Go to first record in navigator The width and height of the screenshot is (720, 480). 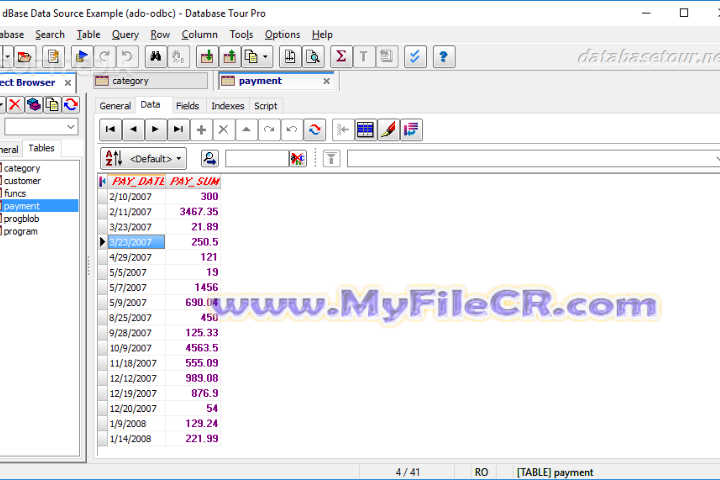point(110,130)
